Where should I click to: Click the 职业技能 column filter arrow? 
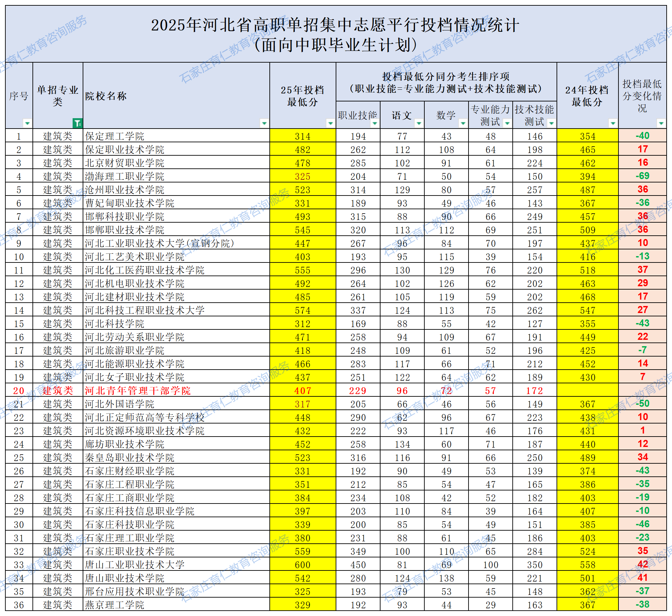(x=375, y=123)
